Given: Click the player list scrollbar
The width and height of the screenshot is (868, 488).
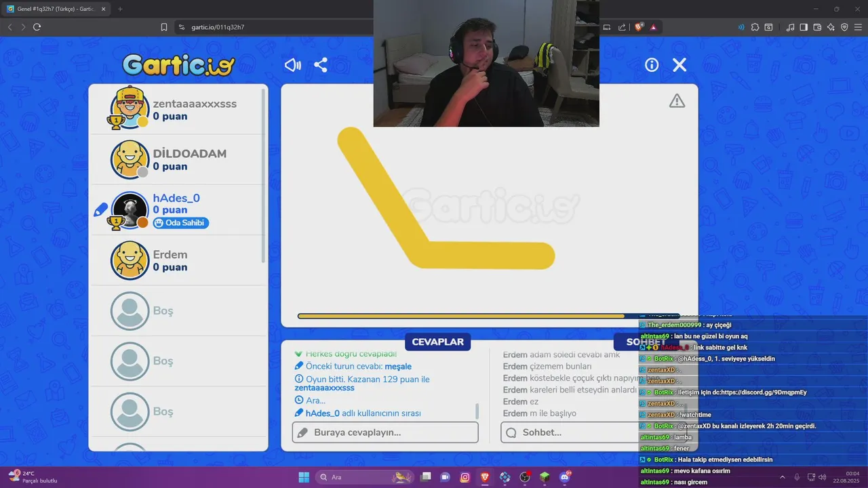Looking at the screenshot, I should pos(264,176).
